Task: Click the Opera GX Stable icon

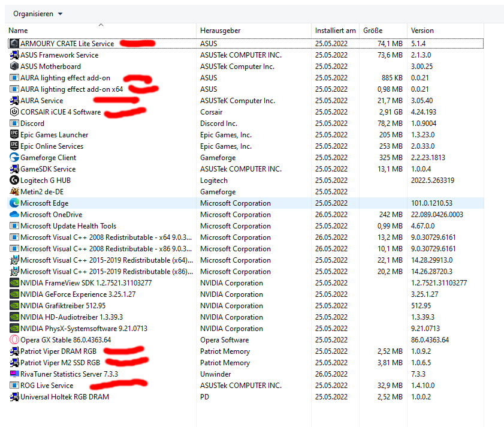Action: 14,340
